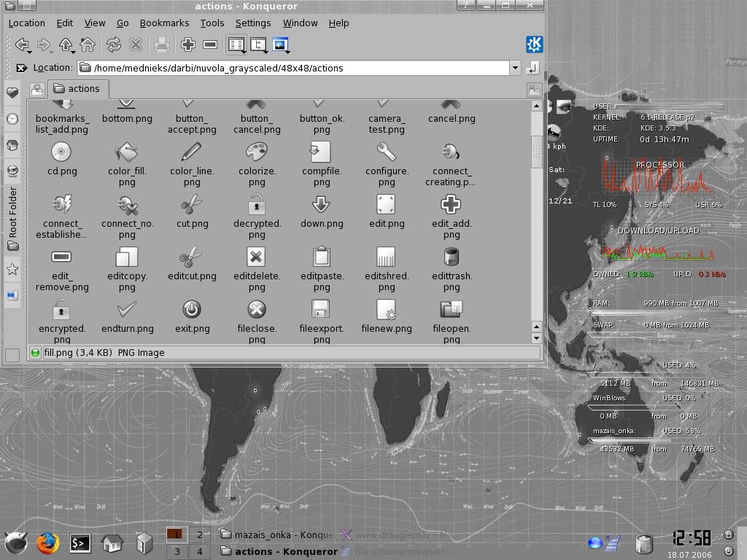Select the editdelete.png file
The width and height of the screenshot is (747, 560).
point(257,270)
